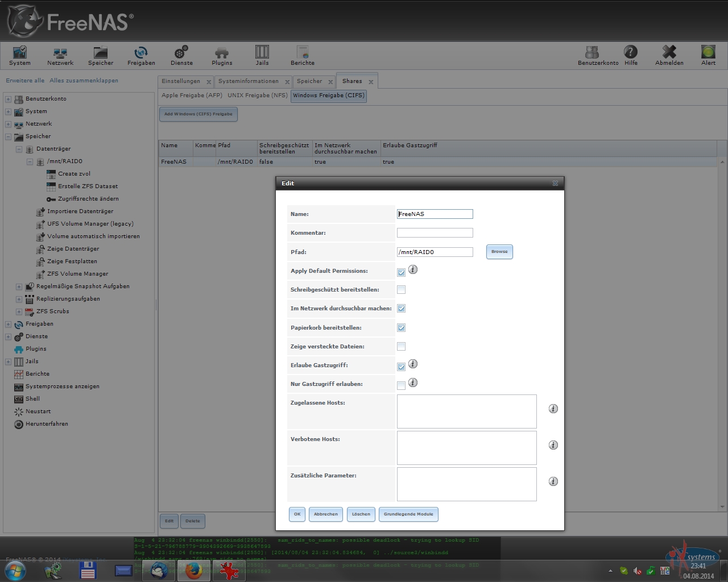Expand the ZFS Scrubs tree node
Screen dimensions: 728x582
click(x=19, y=311)
